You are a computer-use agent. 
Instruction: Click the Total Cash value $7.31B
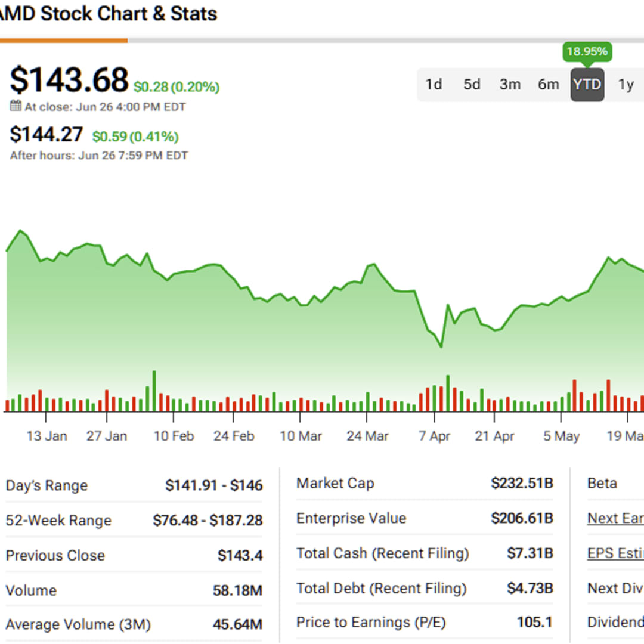click(530, 553)
